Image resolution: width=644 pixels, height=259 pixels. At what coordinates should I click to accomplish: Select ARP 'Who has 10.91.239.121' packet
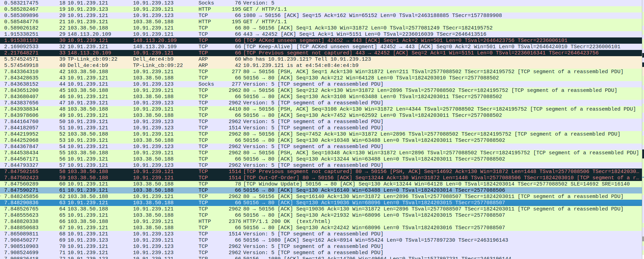(242, 59)
